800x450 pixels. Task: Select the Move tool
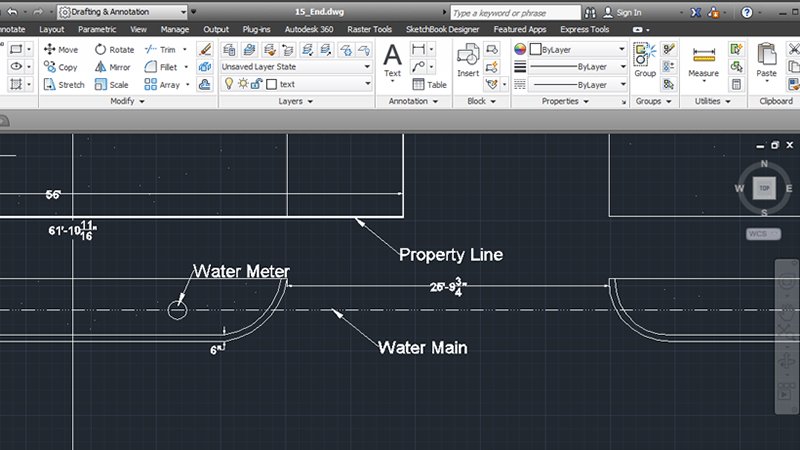tap(61, 49)
